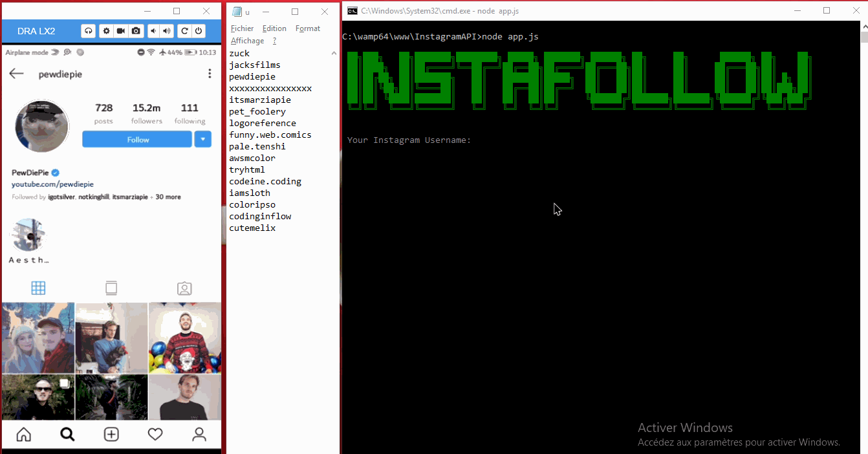Image resolution: width=868 pixels, height=454 pixels.
Task: Take a screenshot with the camera icon
Action: [136, 30]
